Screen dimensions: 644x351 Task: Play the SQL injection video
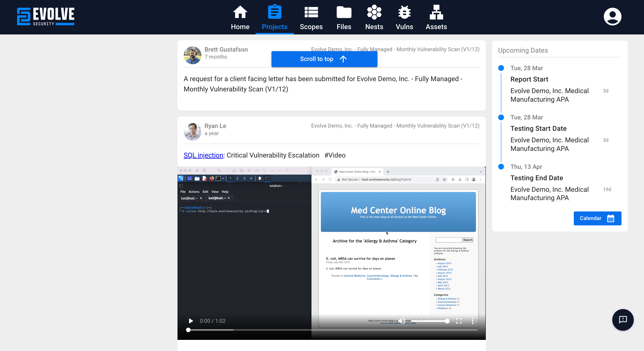point(191,321)
